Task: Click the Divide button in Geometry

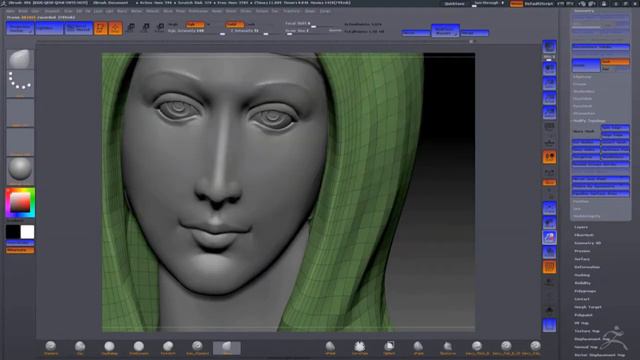Action: (x=586, y=65)
